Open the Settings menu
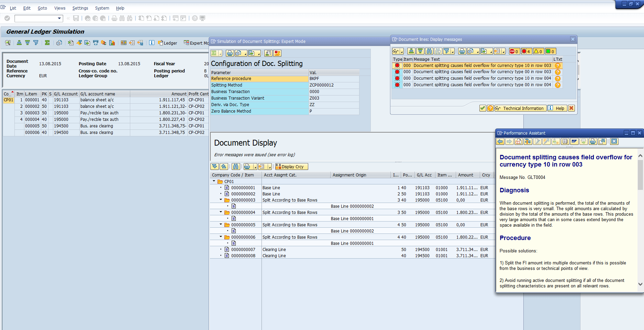Image resolution: width=644 pixels, height=330 pixels. (80, 8)
